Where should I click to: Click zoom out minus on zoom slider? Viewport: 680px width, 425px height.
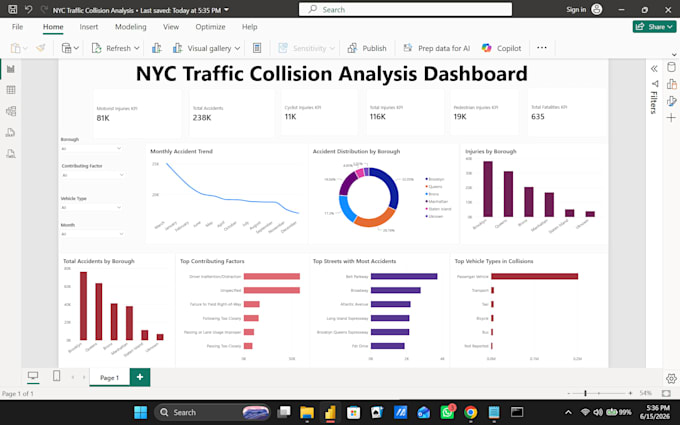click(569, 393)
